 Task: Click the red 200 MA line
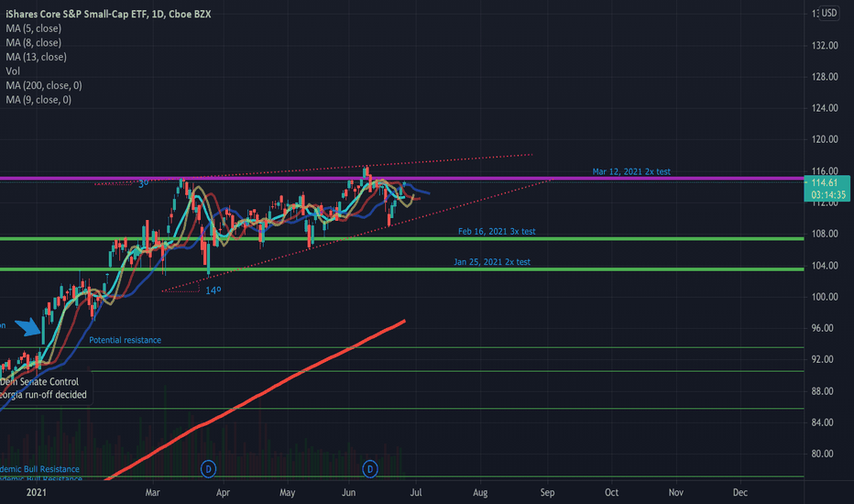[255, 400]
